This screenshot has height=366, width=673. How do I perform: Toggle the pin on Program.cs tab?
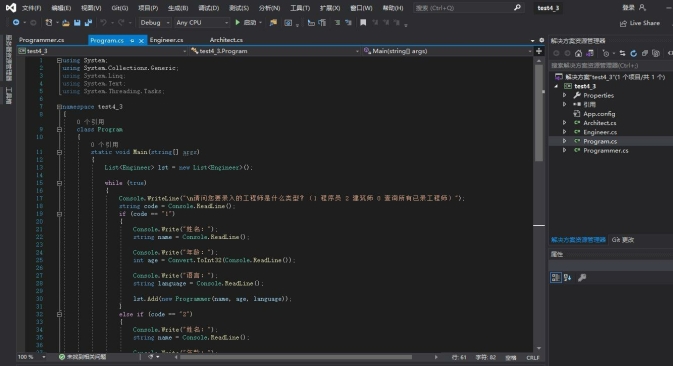click(x=132, y=40)
